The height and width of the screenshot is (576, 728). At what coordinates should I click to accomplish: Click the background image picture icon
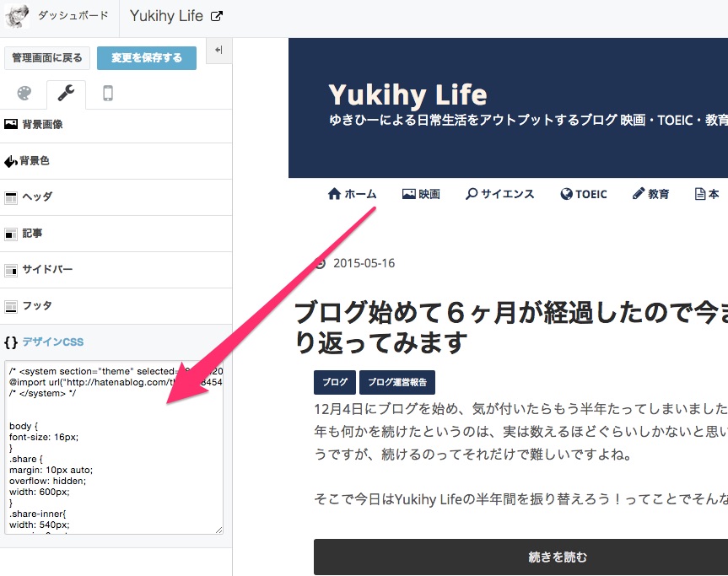11,124
